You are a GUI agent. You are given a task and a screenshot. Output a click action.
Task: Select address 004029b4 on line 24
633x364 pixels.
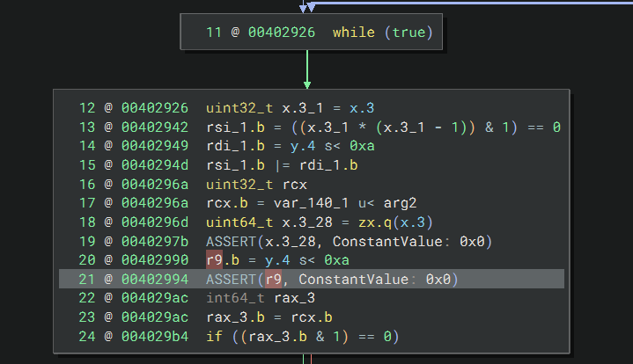coord(155,336)
